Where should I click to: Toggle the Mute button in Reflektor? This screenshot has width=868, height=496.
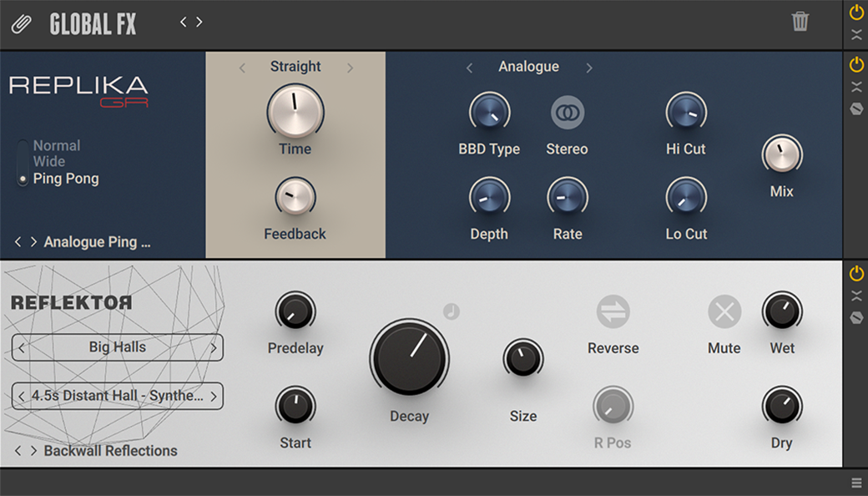click(x=724, y=311)
